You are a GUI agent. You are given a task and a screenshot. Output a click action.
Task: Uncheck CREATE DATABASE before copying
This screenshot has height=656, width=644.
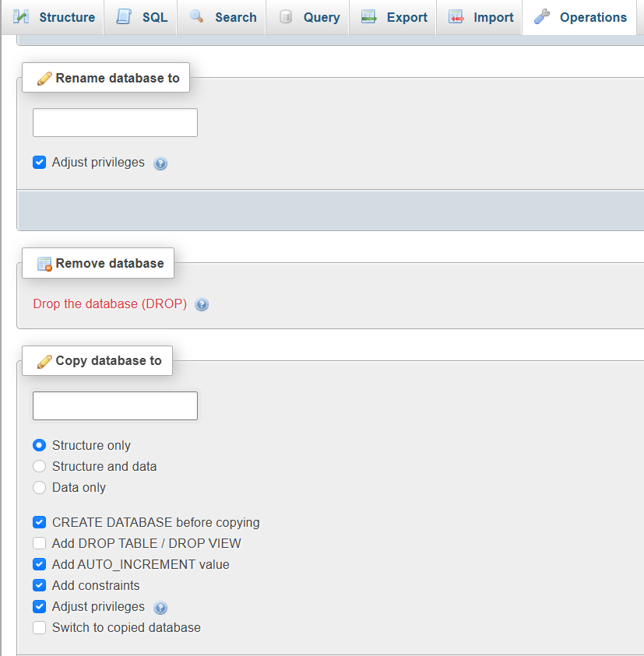point(40,522)
